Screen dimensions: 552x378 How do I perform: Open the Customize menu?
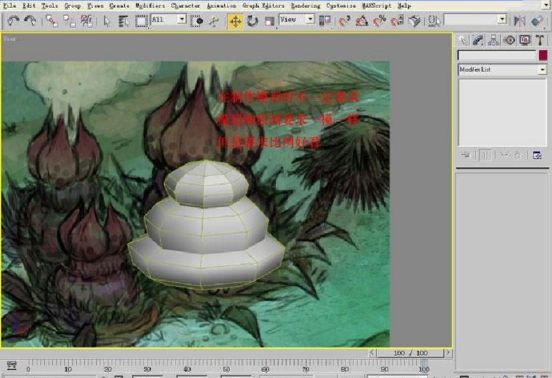341,6
